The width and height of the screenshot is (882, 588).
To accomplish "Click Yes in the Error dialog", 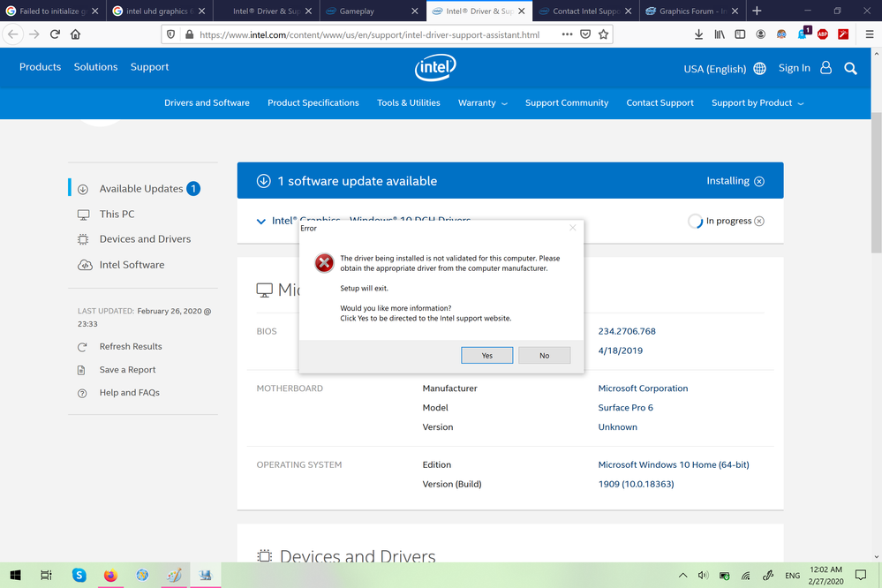I will [487, 356].
